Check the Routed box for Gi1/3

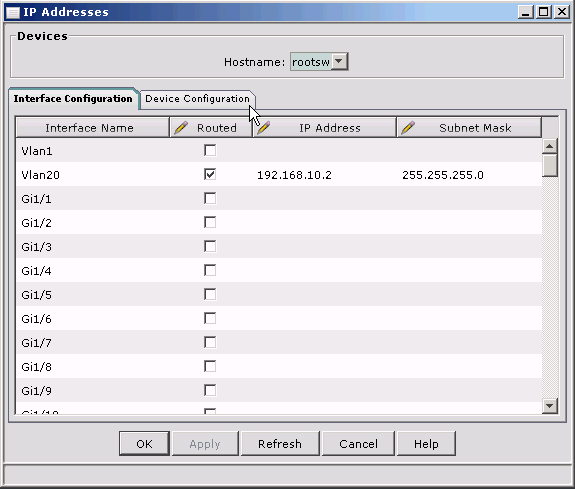[x=210, y=247]
